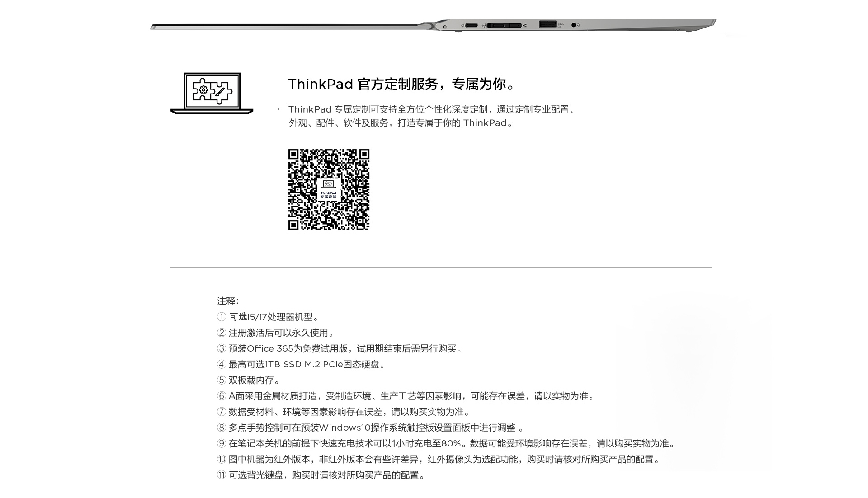This screenshot has height=498, width=868.
Task: Click note ① '可选i5/i7处理器机型'
Action: (269, 317)
